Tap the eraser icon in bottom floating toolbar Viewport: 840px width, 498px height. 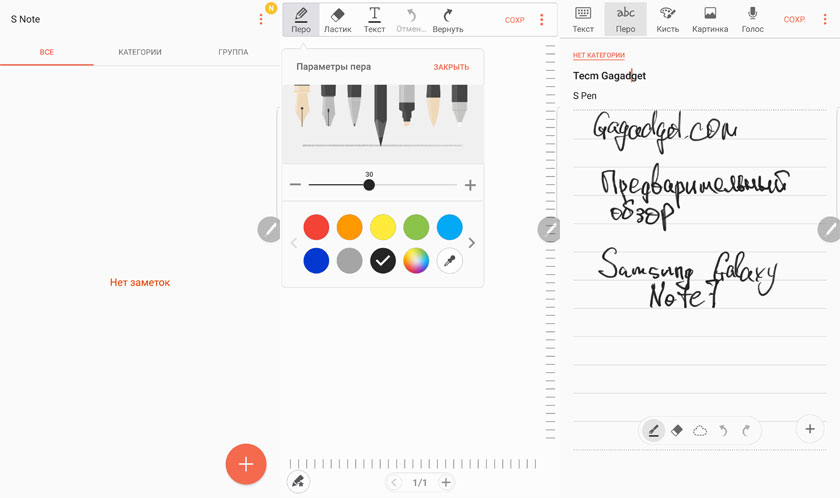coord(677,431)
